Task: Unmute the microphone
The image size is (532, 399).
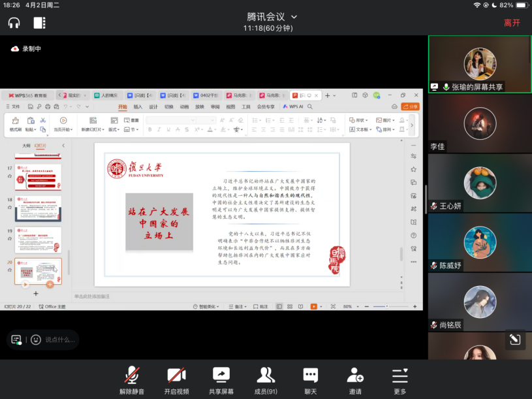Action: pos(132,380)
